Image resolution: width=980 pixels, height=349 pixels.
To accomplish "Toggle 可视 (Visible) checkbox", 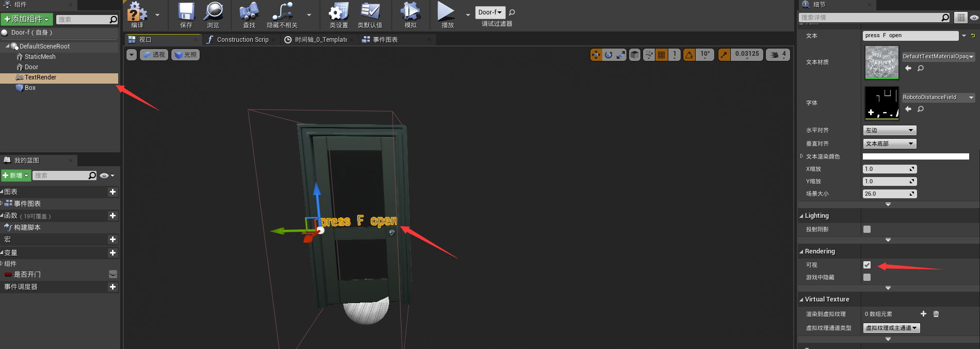I will pyautogui.click(x=867, y=265).
